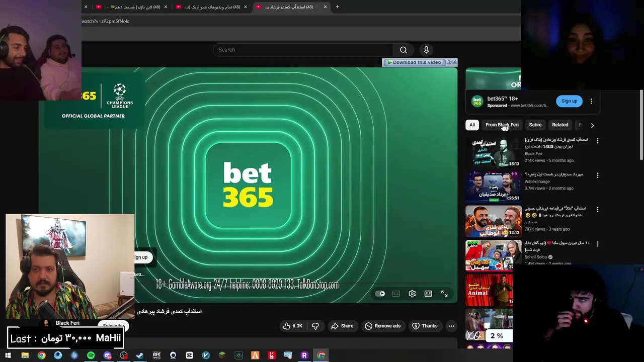Viewport: 644px width, 362px height.
Task: Dislike the video with thumbs down
Action: click(315, 326)
